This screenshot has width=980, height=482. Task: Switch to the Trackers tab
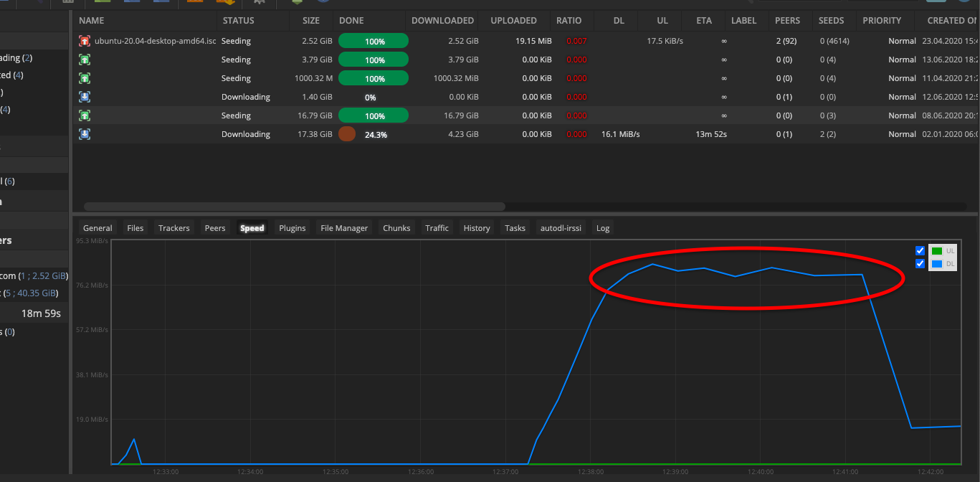tap(173, 228)
